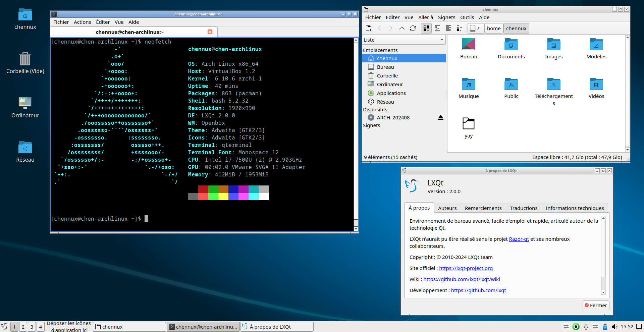Switch file manager to compact view
The image size is (644, 332).
click(448, 29)
